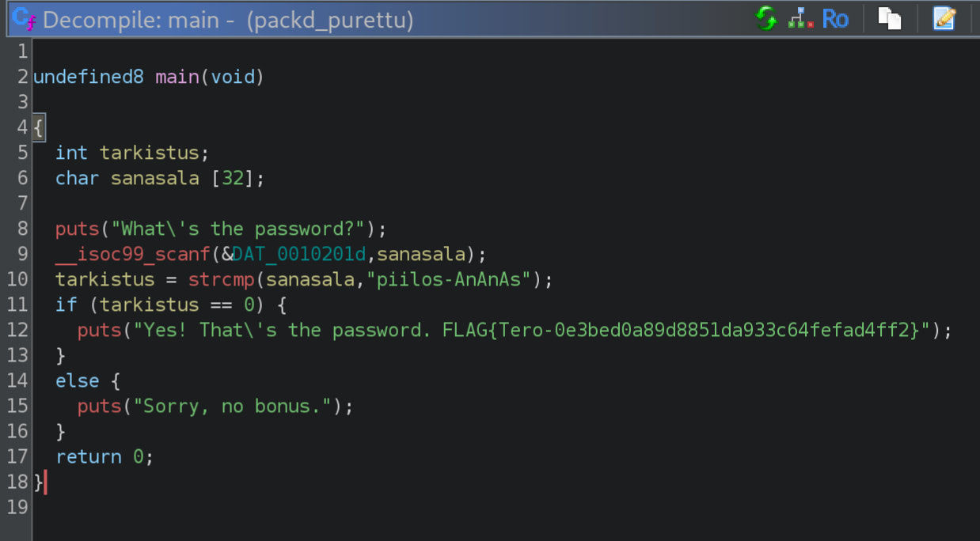Select tarkistus in the int declaration
This screenshot has width=980, height=541.
click(154, 153)
